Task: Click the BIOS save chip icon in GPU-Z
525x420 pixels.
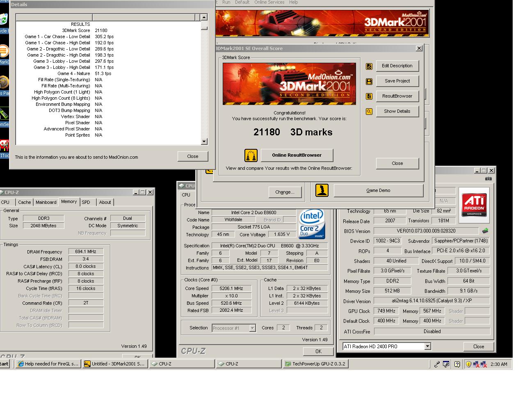Action: [x=485, y=231]
